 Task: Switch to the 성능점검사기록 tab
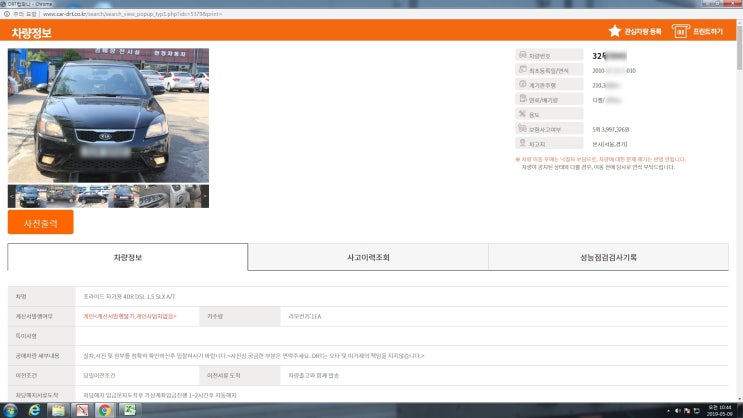click(x=608, y=257)
